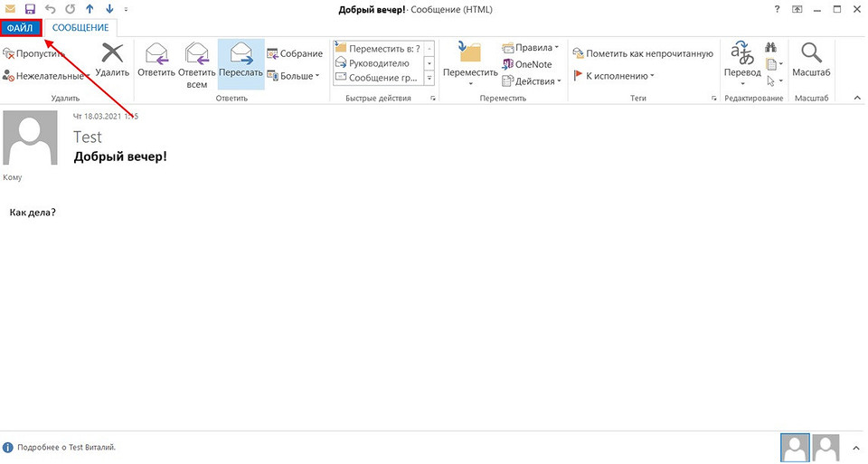Open the Масштаб zoom tool
Image resolution: width=868 pixels, height=464 pixels.
tap(811, 60)
